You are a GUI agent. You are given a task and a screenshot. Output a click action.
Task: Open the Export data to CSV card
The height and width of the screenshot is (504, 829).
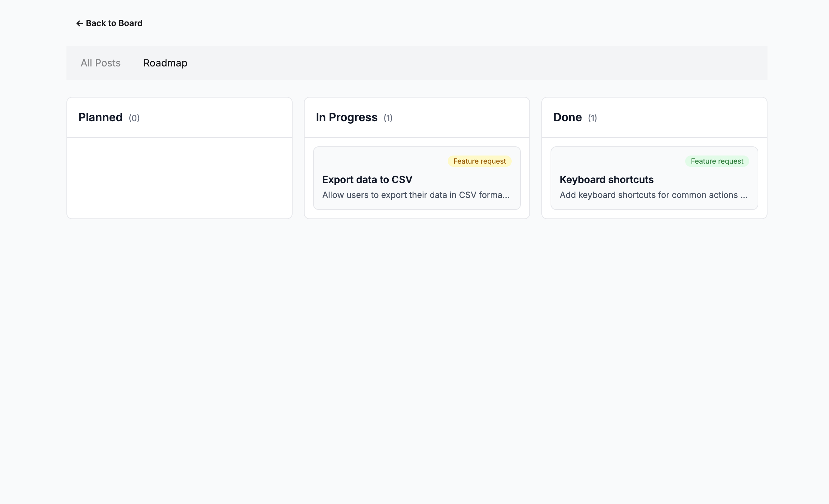click(416, 178)
